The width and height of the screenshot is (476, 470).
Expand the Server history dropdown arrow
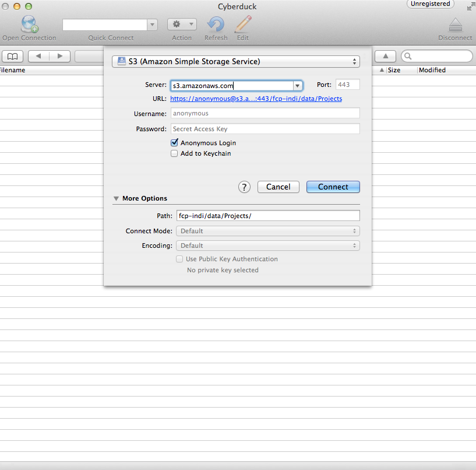(x=298, y=86)
